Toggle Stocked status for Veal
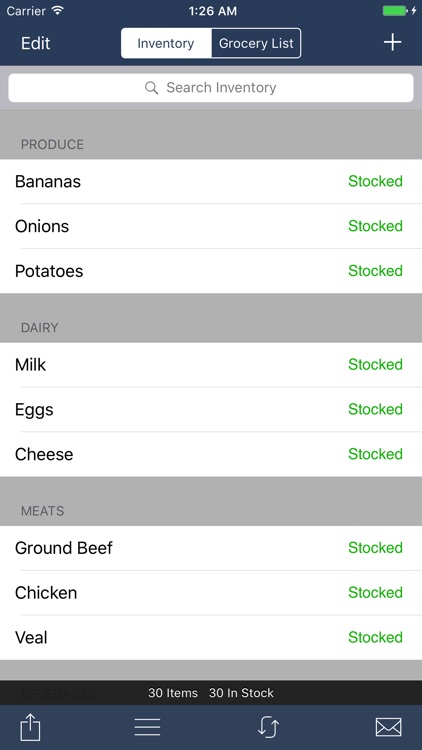 click(375, 637)
